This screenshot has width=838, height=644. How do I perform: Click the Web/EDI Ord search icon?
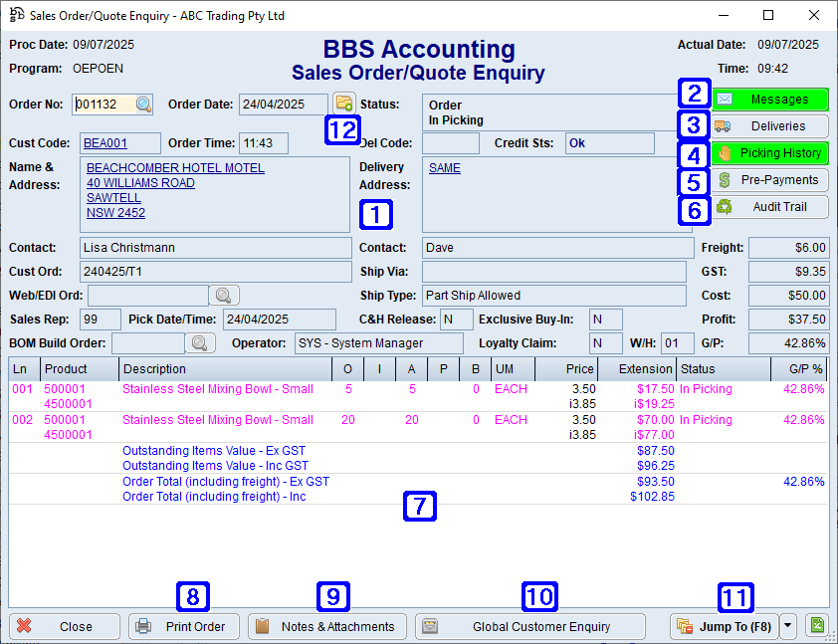click(x=224, y=295)
